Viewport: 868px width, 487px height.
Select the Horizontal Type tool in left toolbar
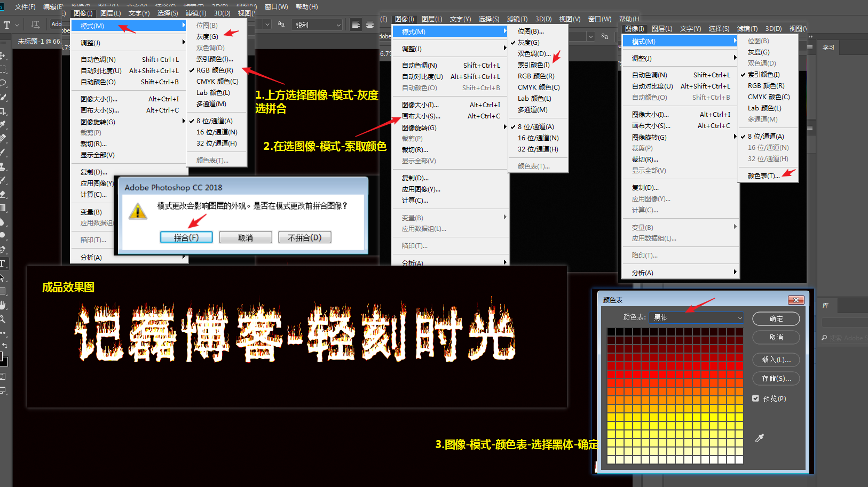[3, 264]
